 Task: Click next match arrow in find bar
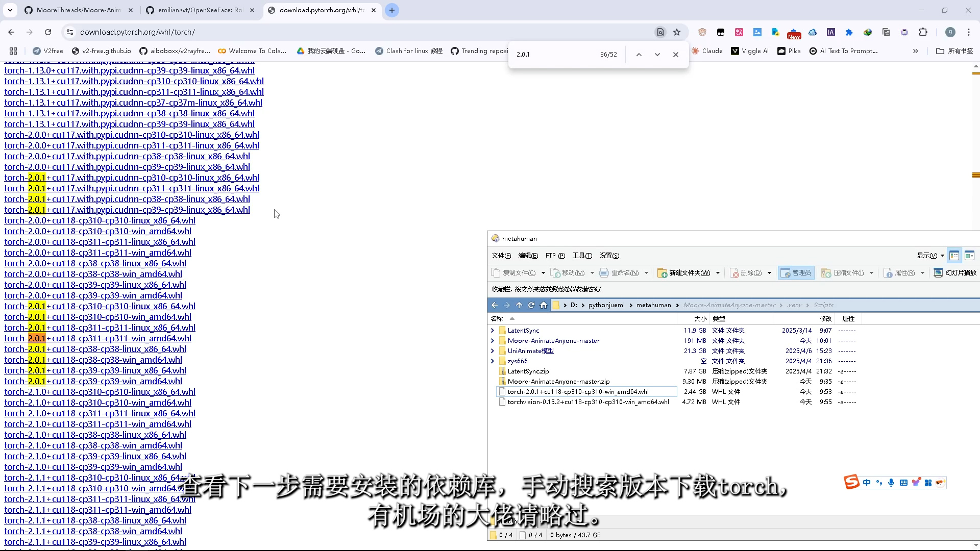pyautogui.click(x=657, y=55)
